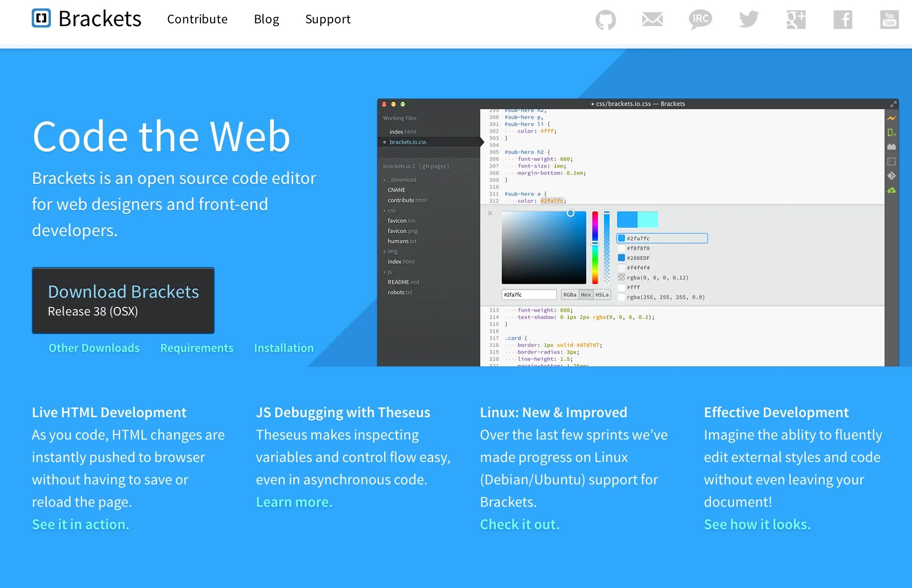
Task: Click the Twitter bird icon
Action: (746, 19)
